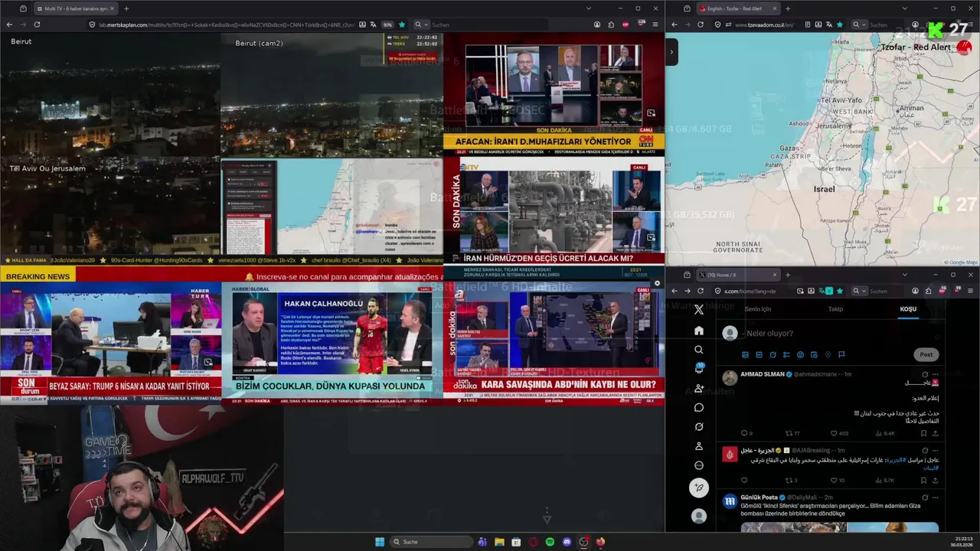Open the follow-people icon in X sidebar
Screen dimensions: 980x551
pos(698,388)
